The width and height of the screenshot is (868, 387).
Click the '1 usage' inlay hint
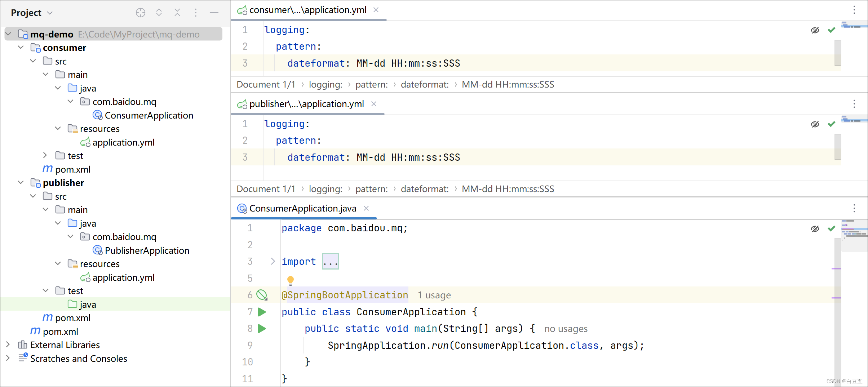pos(434,295)
